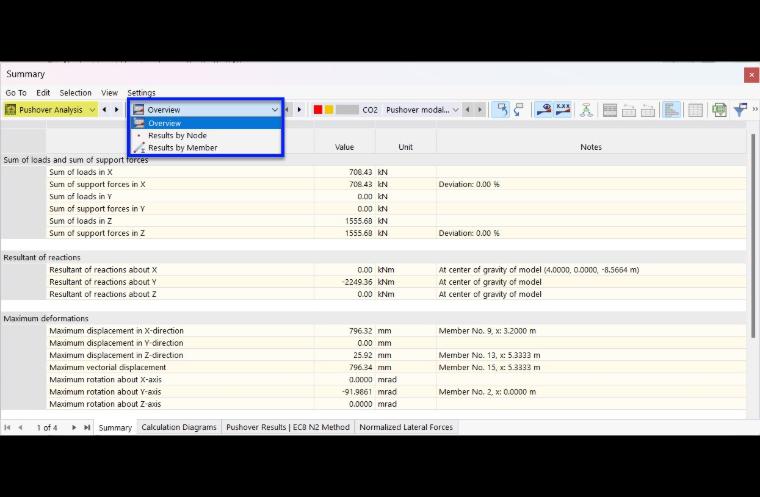Open the Selection menu

pyautogui.click(x=75, y=93)
